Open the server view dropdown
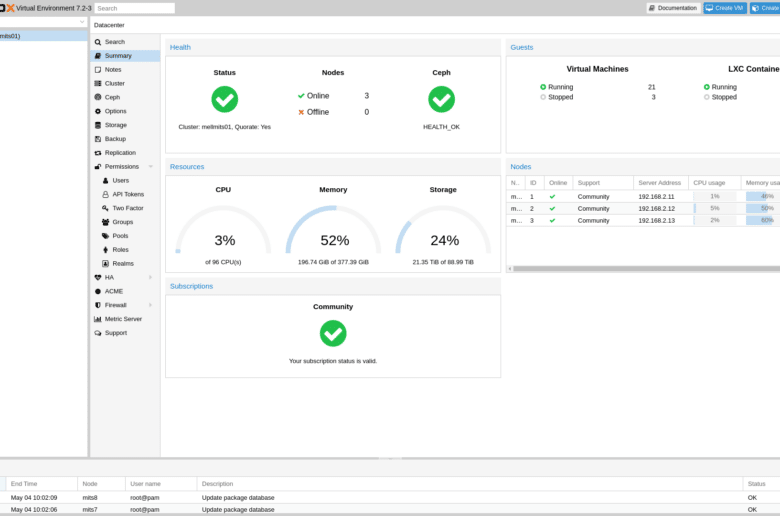Viewport: 780px width, 516px height. pyautogui.click(x=82, y=22)
